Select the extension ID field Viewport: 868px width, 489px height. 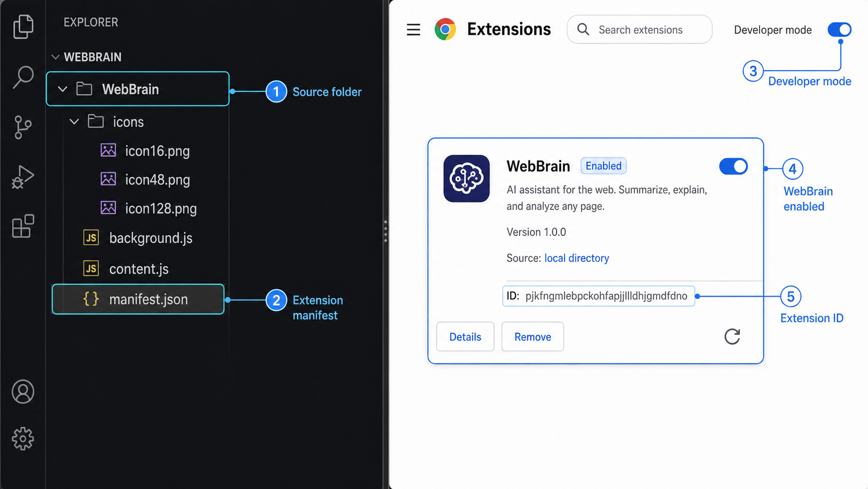pos(599,296)
